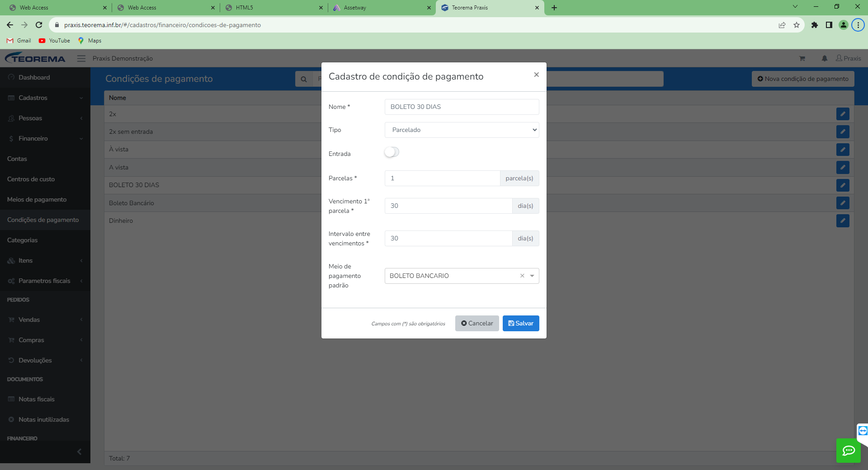Share this page from the address bar
The image size is (868, 470).
click(782, 25)
